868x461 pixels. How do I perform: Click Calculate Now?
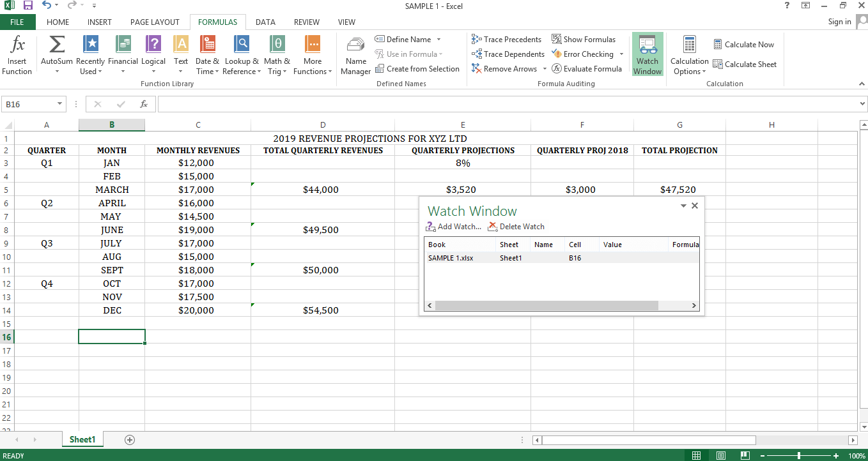744,44
